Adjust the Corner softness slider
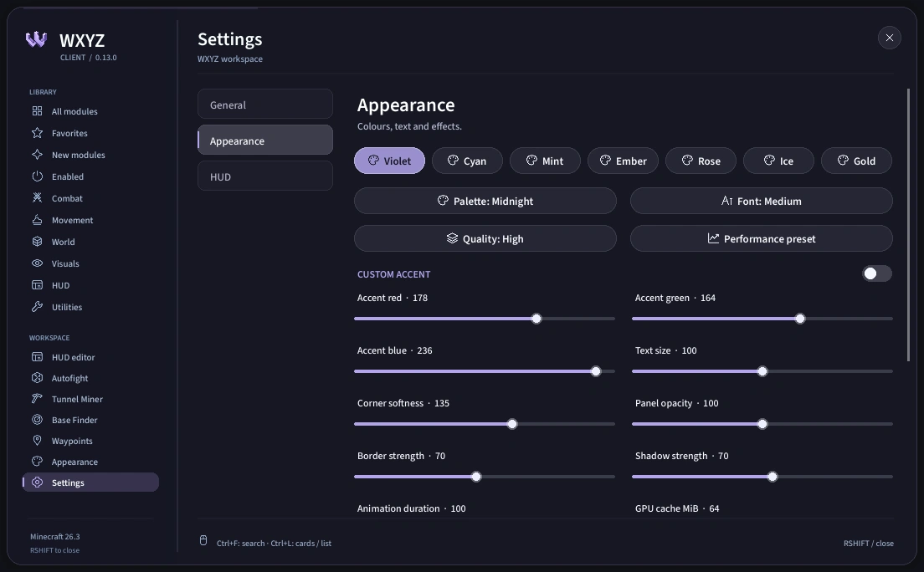 tap(485, 424)
